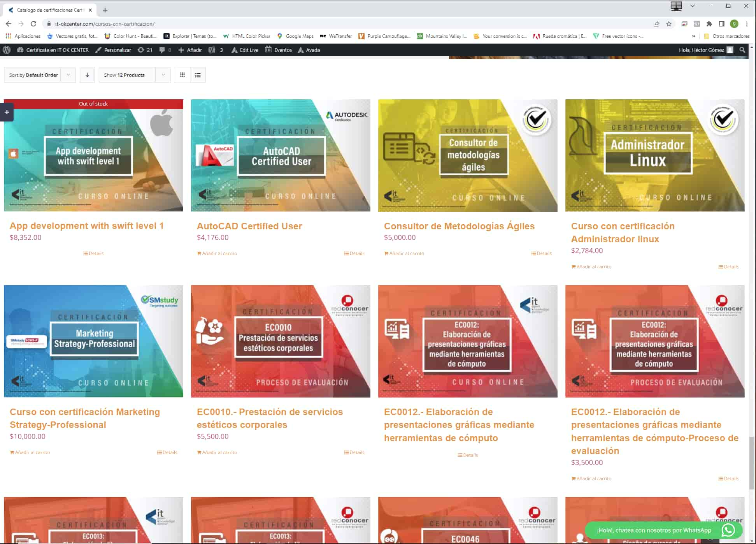Switch to grid view layout

click(182, 75)
